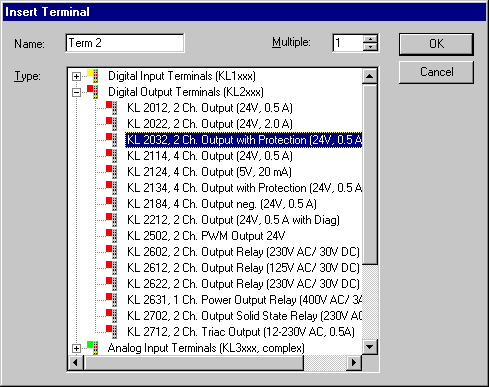The width and height of the screenshot is (489, 387).
Task: Select 'Analog Input Terminals (KL3xxx, complex)'
Action: [206, 348]
